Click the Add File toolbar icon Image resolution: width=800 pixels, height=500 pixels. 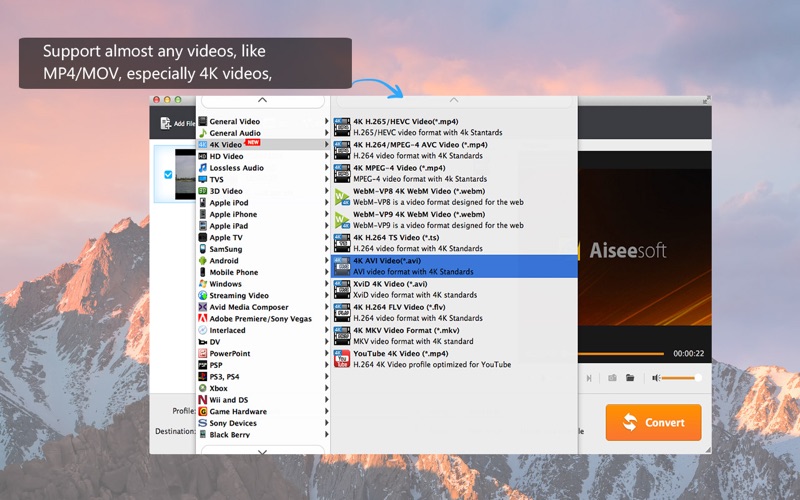coord(166,123)
